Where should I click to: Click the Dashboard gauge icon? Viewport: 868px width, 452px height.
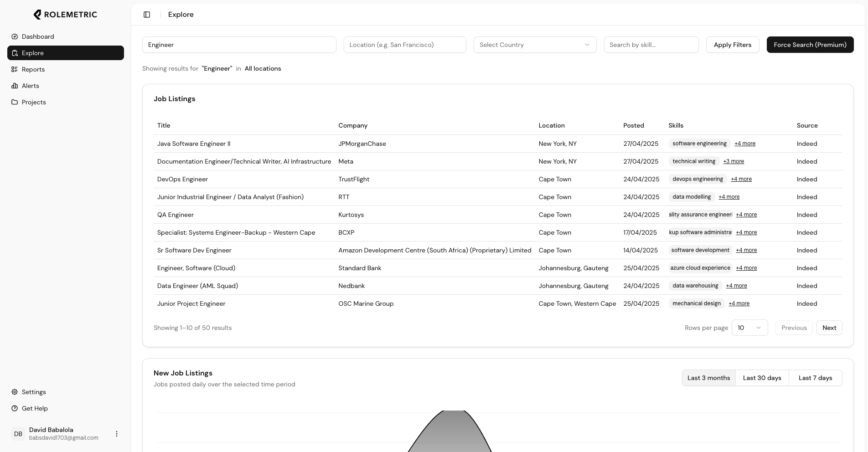[x=15, y=36]
